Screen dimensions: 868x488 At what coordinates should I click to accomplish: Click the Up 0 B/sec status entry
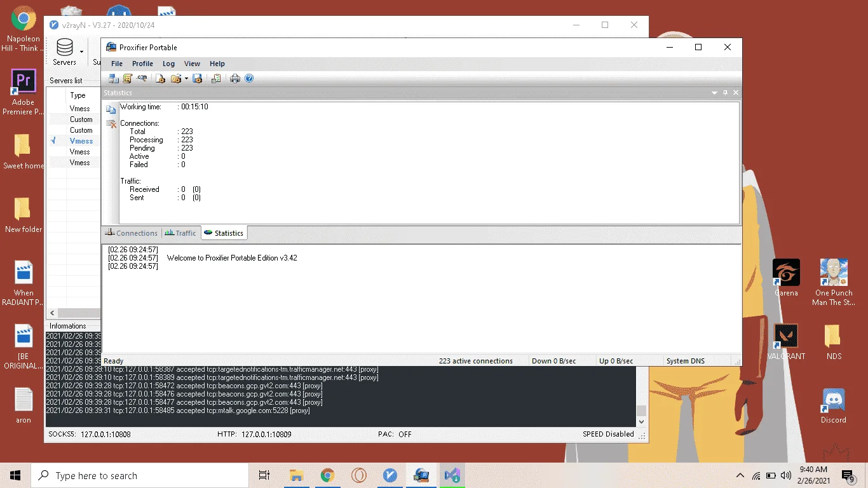point(616,361)
